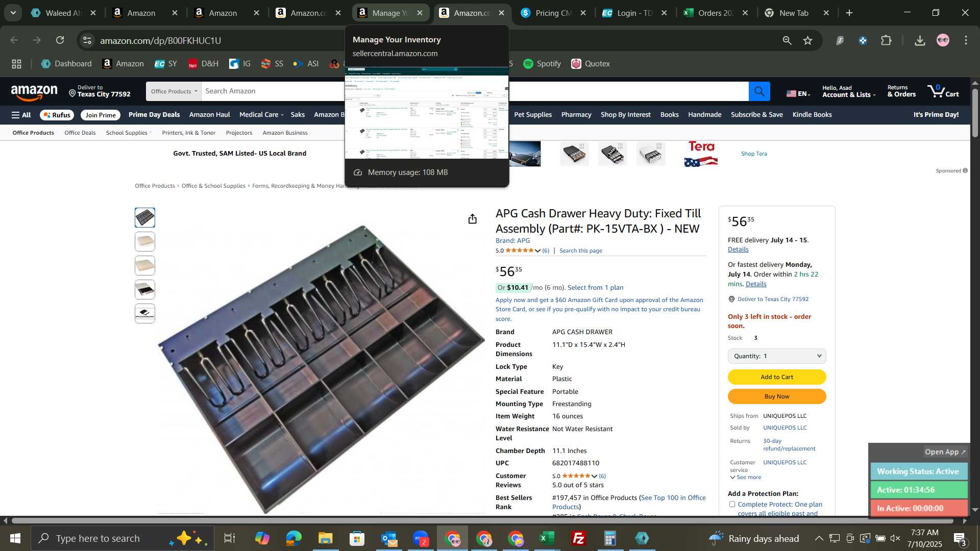The height and width of the screenshot is (551, 980).
Task: Click the Amazon logo to go home
Action: tap(34, 92)
